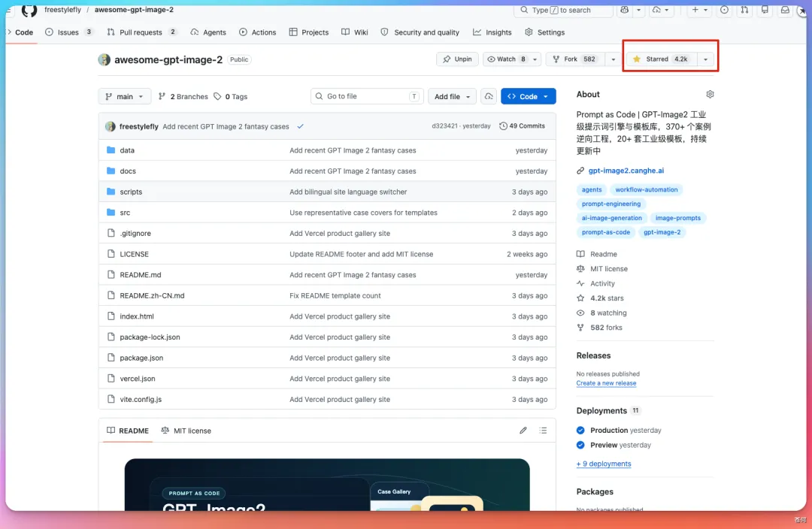This screenshot has height=529, width=812.
Task: Click the Go to file search field
Action: coord(367,96)
